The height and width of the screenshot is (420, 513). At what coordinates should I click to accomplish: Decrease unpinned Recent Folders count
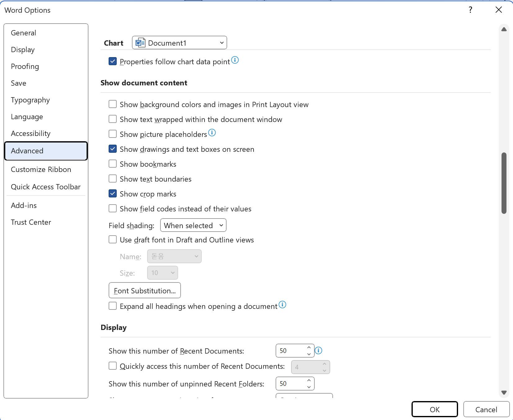pyautogui.click(x=309, y=387)
